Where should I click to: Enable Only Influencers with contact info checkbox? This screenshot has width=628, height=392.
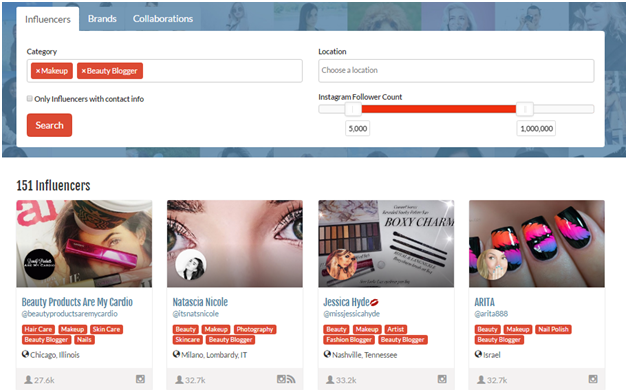coord(30,99)
